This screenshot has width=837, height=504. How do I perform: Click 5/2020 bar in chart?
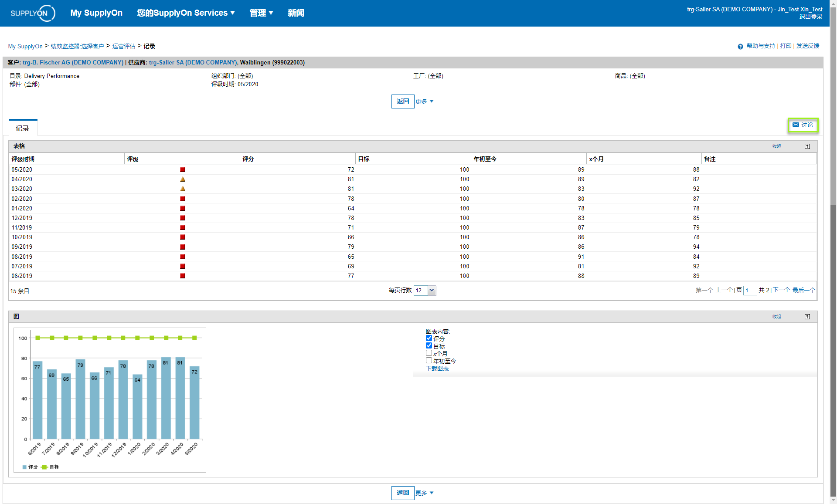point(194,403)
